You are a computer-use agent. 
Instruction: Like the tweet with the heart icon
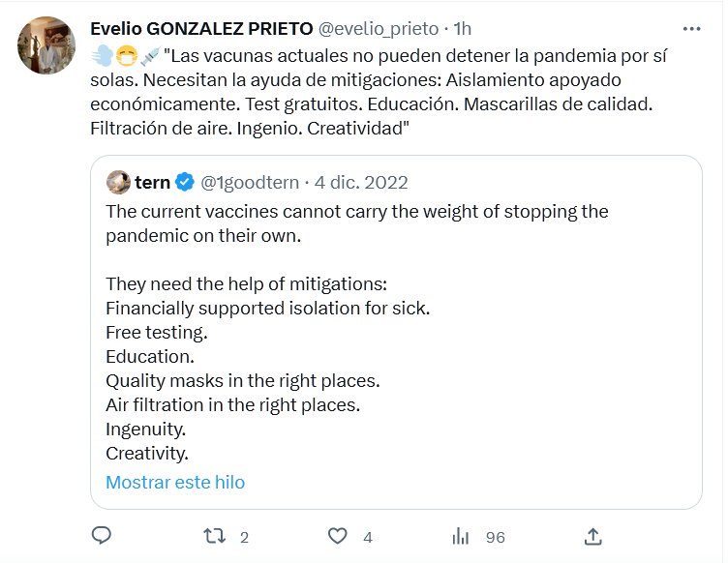[337, 535]
